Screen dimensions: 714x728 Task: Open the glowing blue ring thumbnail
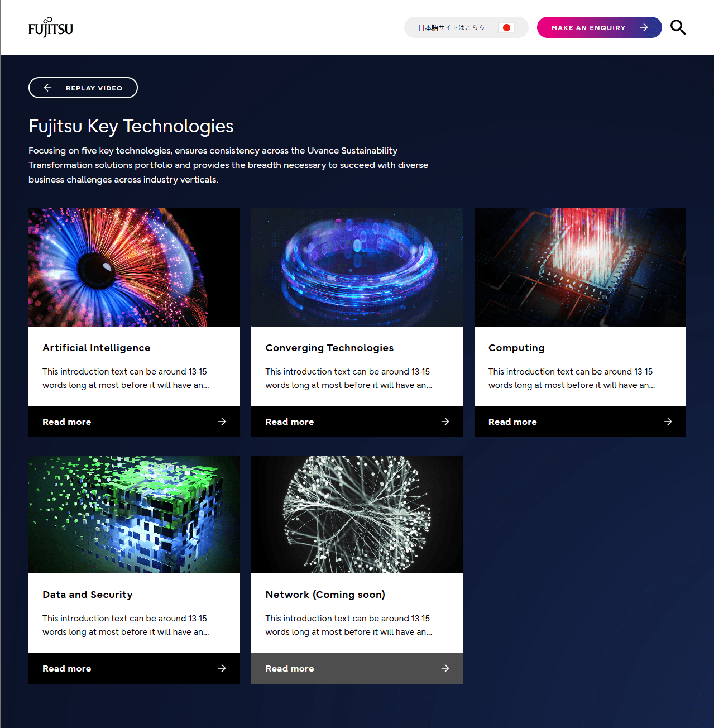tap(357, 267)
